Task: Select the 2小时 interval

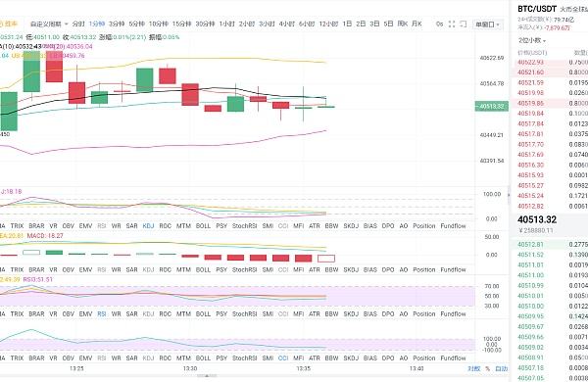Action: tap(247, 24)
